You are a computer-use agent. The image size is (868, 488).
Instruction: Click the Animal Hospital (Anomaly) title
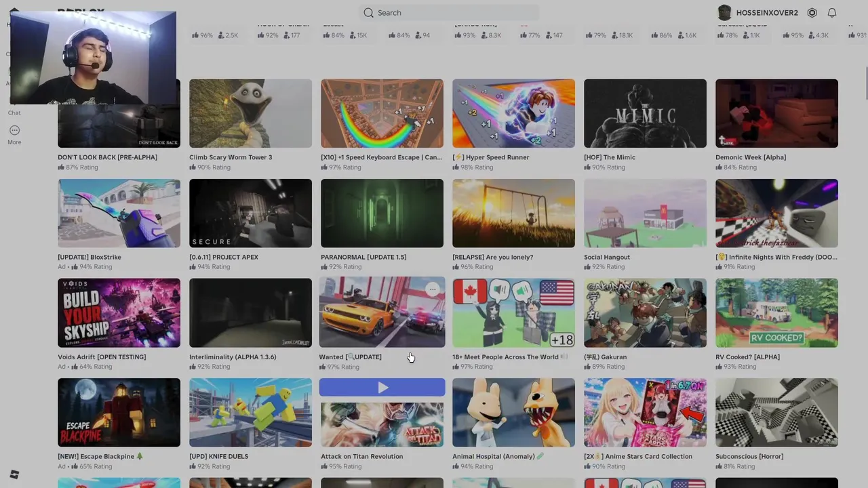(x=498, y=456)
